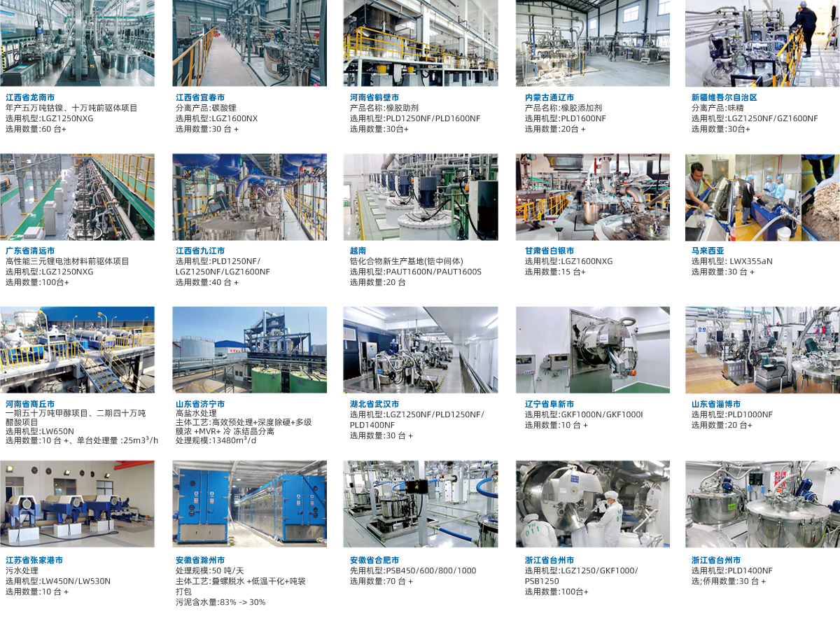Open the 河南省鹤壁市 project photo

tap(421, 43)
